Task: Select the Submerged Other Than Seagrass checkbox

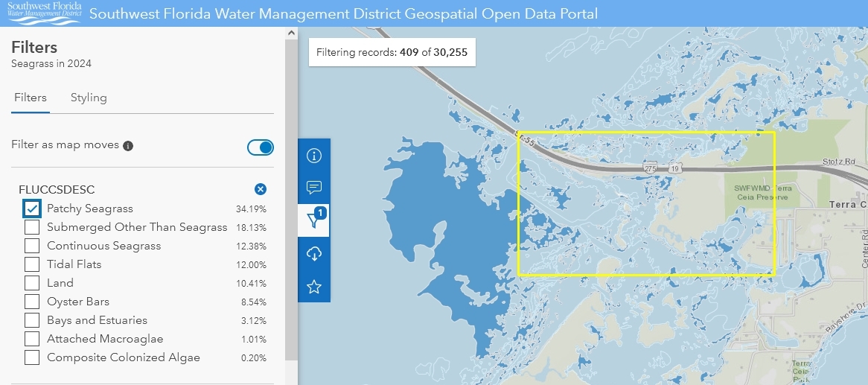Action: pos(32,227)
